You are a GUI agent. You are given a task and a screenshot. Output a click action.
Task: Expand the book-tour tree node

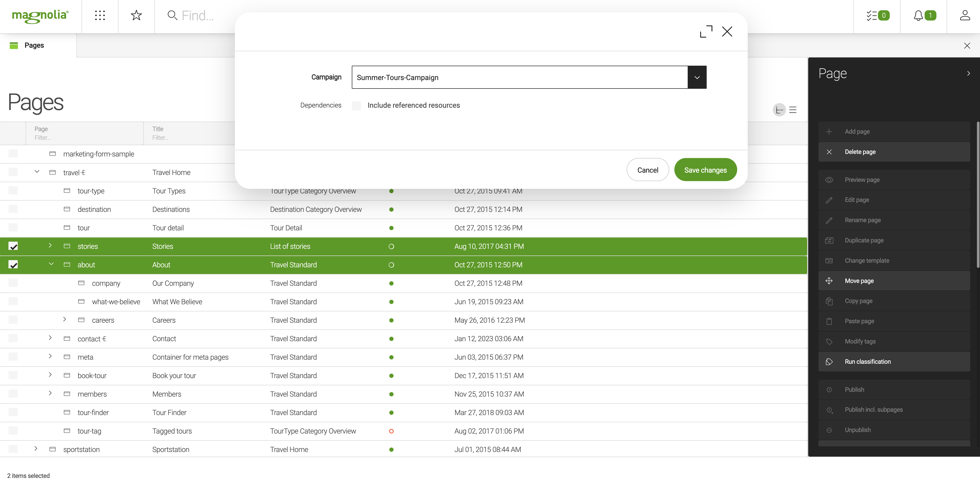[x=50, y=375]
